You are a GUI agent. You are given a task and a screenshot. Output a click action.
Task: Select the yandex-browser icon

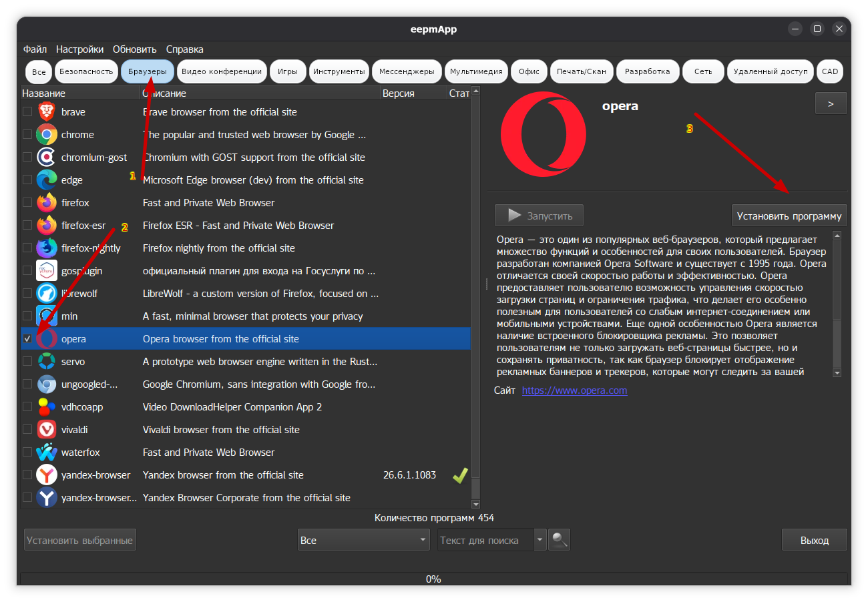point(47,475)
